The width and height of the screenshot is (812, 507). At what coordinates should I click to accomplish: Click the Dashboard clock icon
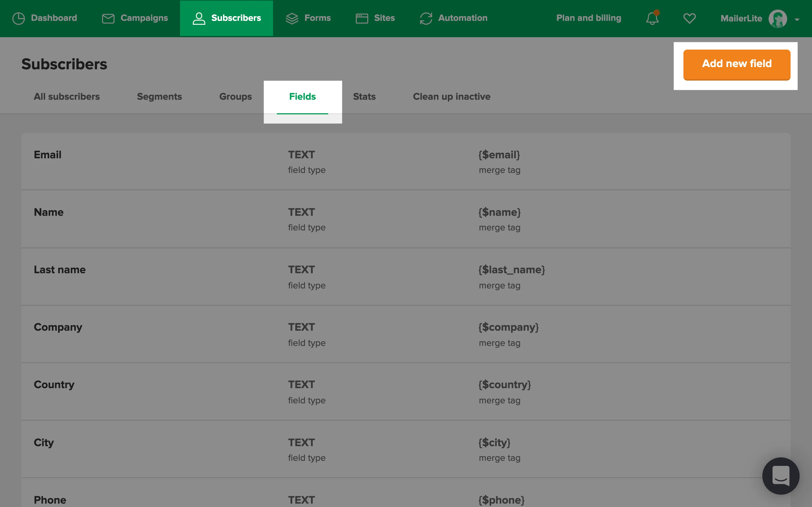[18, 18]
